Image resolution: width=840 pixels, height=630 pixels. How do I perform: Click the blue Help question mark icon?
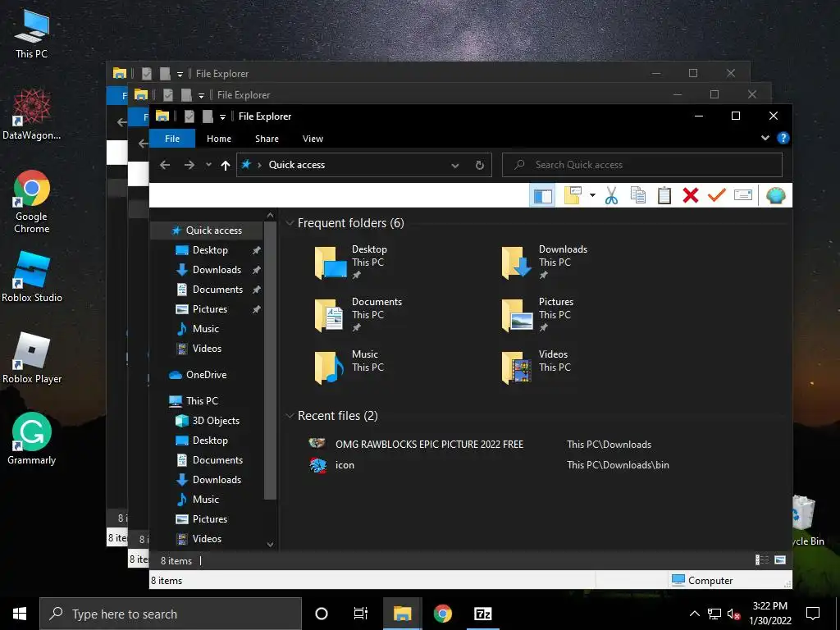click(783, 138)
